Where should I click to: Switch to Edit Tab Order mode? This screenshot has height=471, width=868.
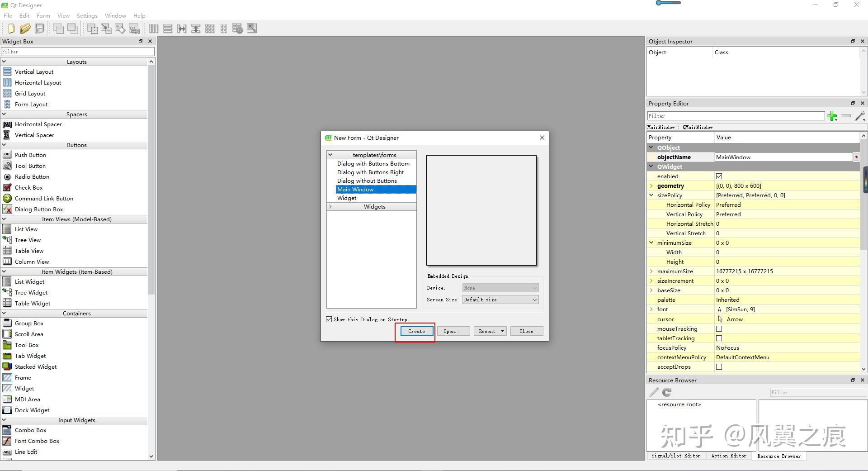tap(134, 29)
